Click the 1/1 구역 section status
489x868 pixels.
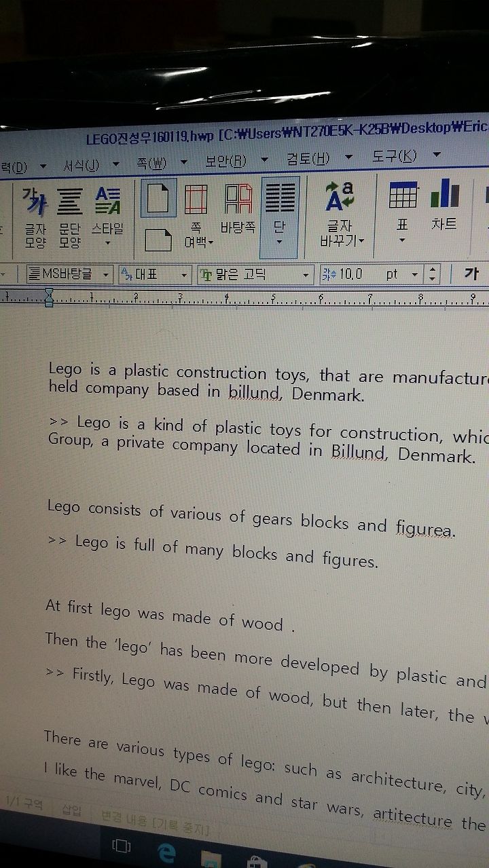[24, 802]
